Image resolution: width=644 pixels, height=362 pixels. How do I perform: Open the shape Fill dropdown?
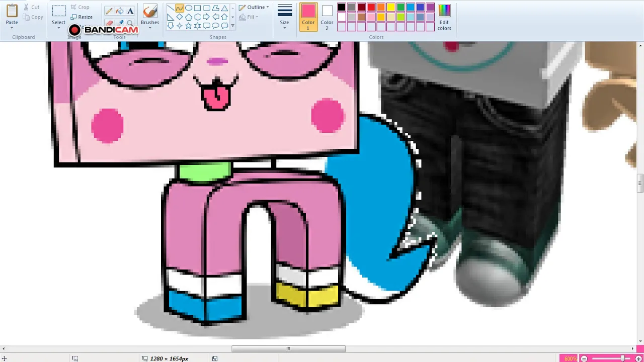pos(249,17)
